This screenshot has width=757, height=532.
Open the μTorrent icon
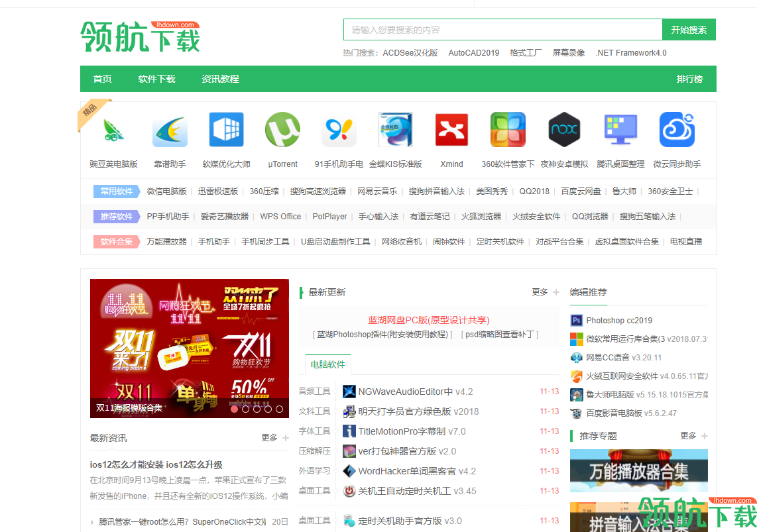click(x=282, y=130)
